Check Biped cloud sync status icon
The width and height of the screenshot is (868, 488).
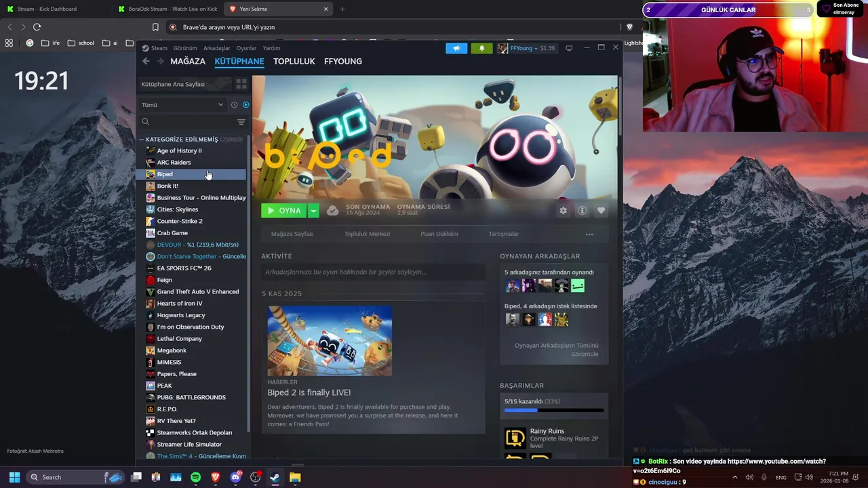point(332,211)
